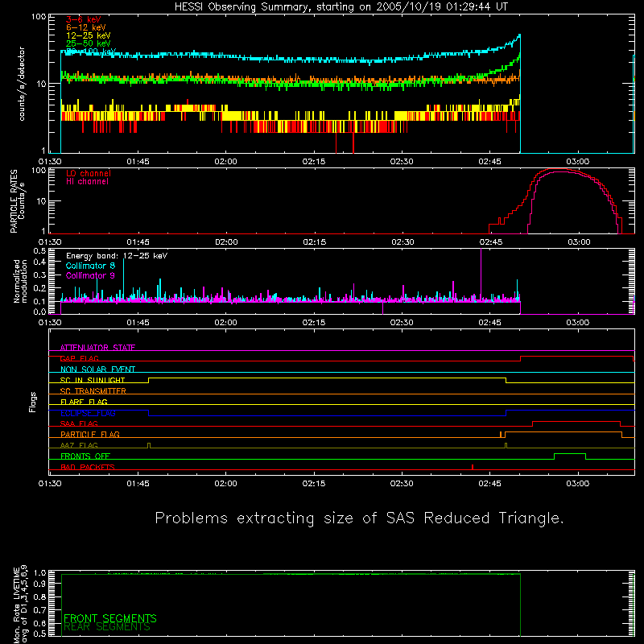Image resolution: width=644 pixels, height=644 pixels.
Task: Click the ATTENUATOR_STATE flag label
Action: click(x=97, y=348)
